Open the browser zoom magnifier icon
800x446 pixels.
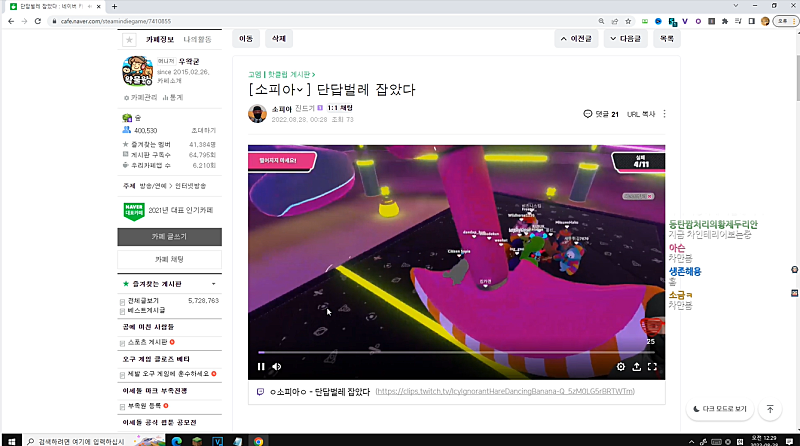[601, 21]
